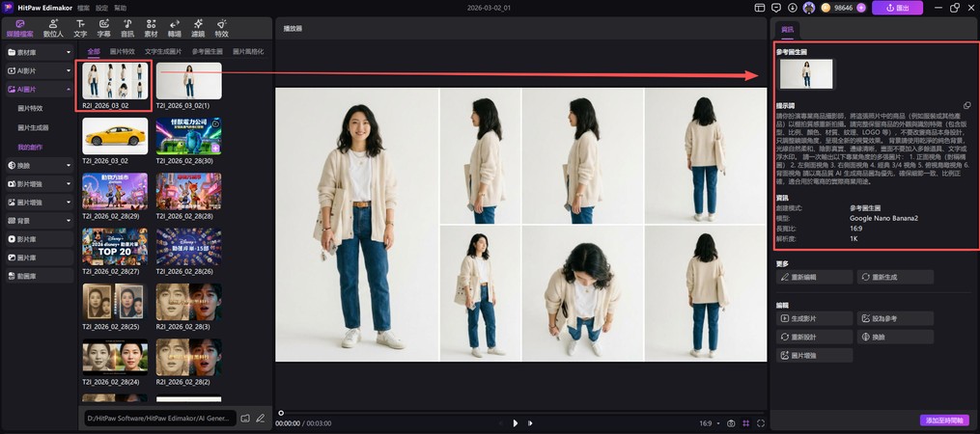
Task: Edit the output path with pencil icon
Action: [x=260, y=418]
